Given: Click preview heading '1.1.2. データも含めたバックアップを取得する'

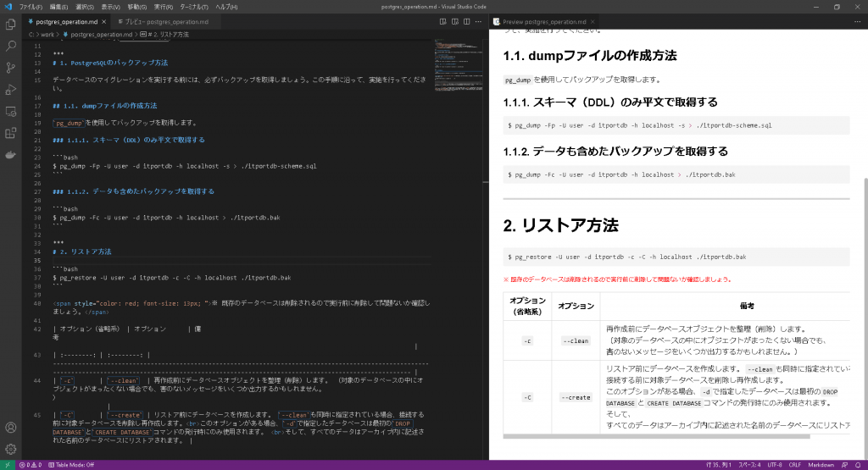Looking at the screenshot, I should click(615, 151).
